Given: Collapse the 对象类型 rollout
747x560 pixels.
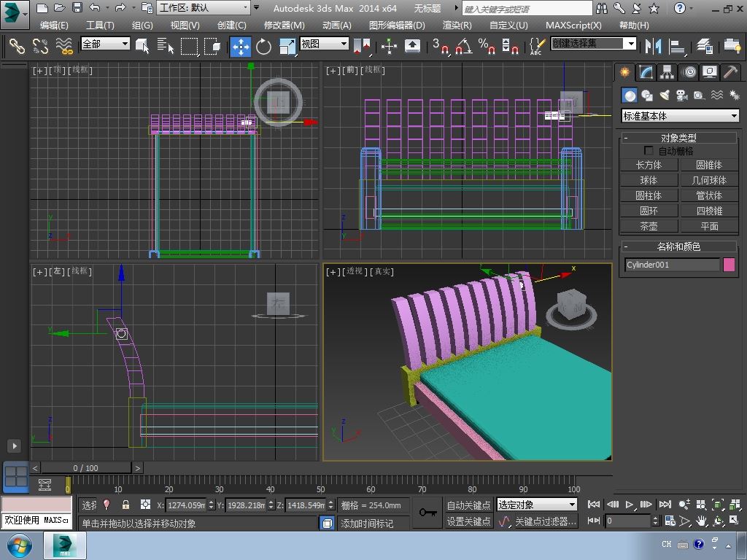Looking at the screenshot, I should tap(678, 138).
